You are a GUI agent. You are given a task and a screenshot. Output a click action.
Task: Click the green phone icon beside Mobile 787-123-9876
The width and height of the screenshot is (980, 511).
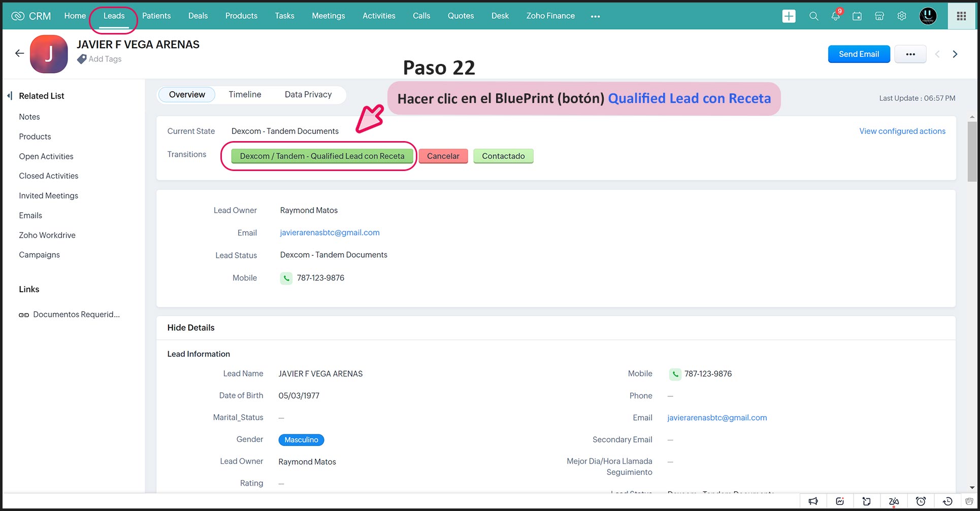pyautogui.click(x=286, y=278)
